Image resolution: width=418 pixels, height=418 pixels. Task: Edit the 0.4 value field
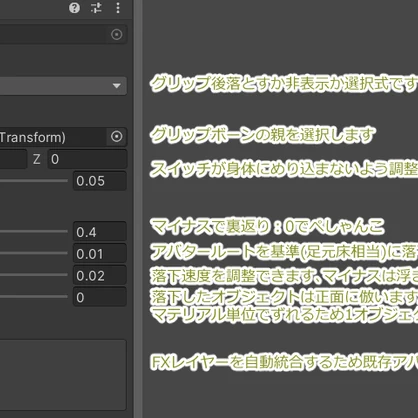click(100, 231)
